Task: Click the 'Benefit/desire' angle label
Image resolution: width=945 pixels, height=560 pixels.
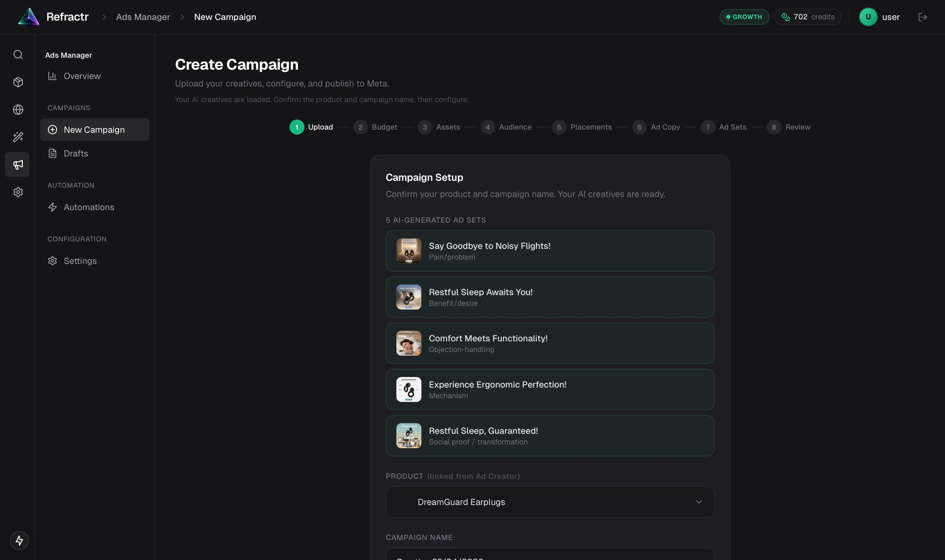Action: [453, 303]
